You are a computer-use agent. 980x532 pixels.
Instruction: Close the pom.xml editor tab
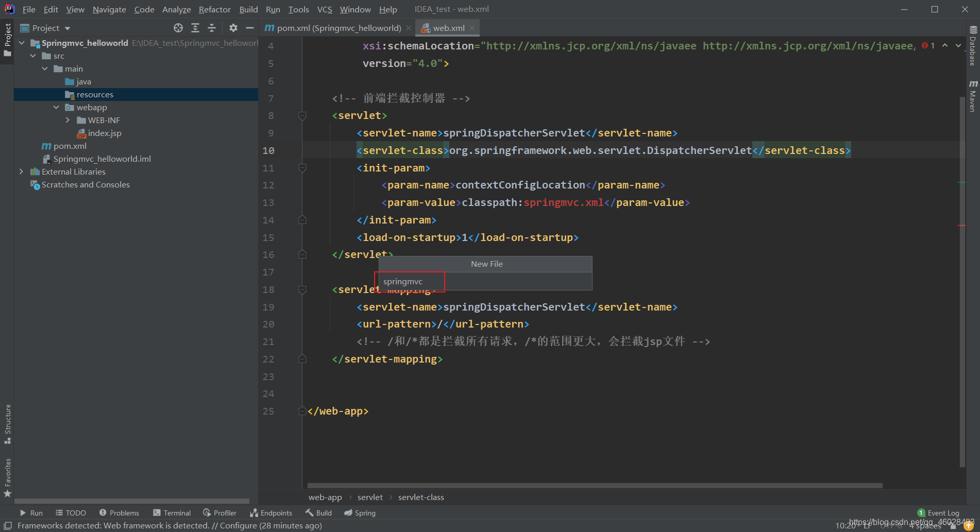click(409, 28)
